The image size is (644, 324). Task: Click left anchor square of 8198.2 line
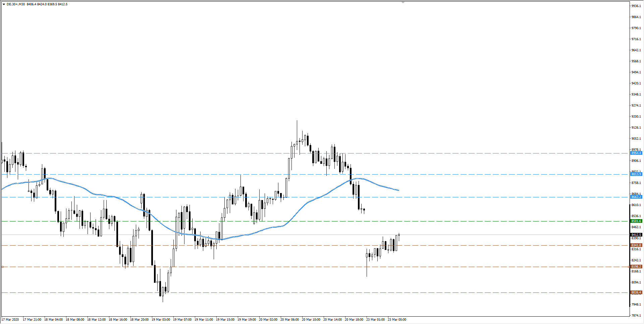pos(2,267)
